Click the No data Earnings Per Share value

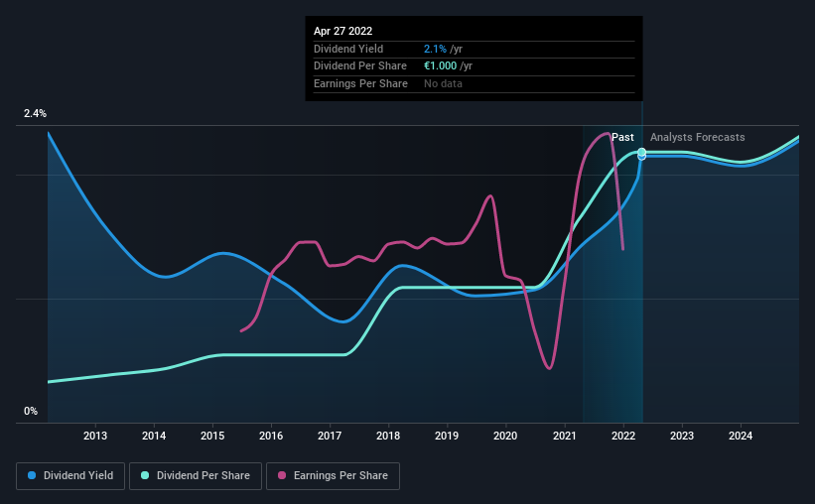click(x=443, y=83)
